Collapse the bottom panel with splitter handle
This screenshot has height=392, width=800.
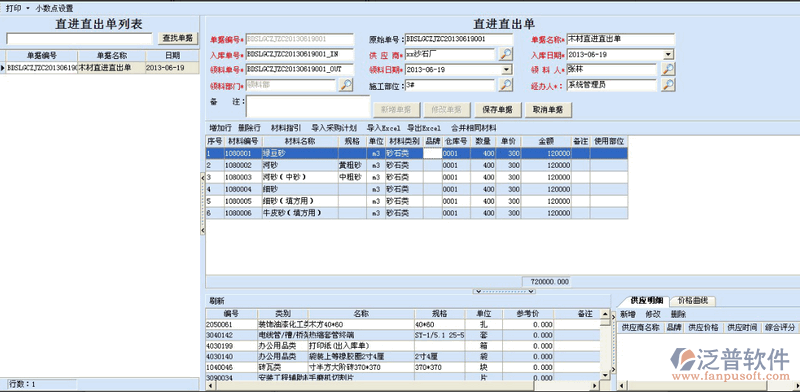(x=504, y=291)
